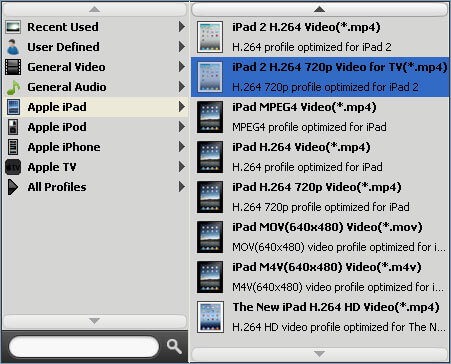Click scroll-up arrow above profile list
Image resolution: width=451 pixels, height=364 pixels.
pos(319,9)
